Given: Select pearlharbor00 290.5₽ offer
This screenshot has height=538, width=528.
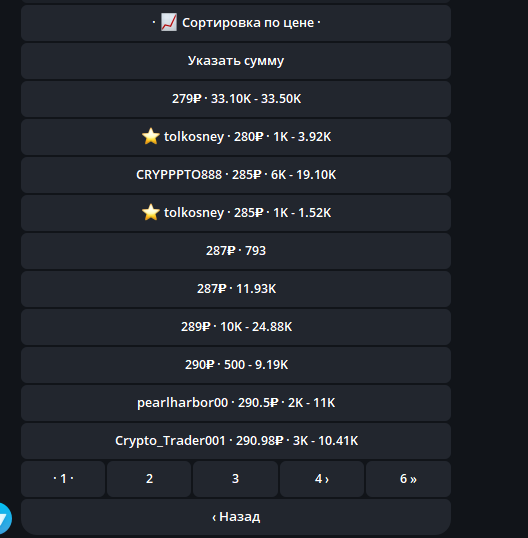Looking at the screenshot, I should (236, 403).
